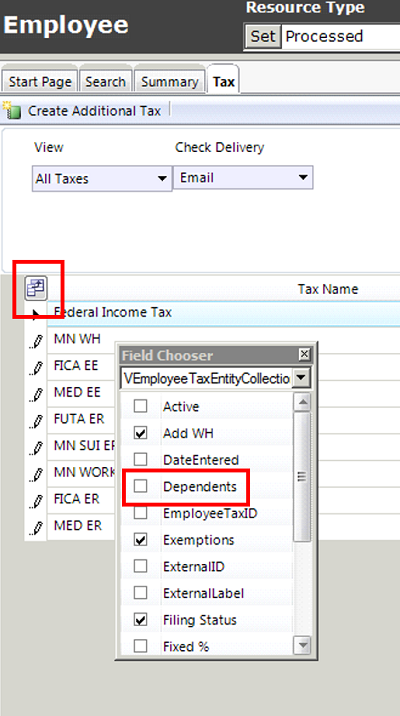Click the pencil edit icon for FICA EE
Viewport: 400px width, 716px height.
click(37, 367)
